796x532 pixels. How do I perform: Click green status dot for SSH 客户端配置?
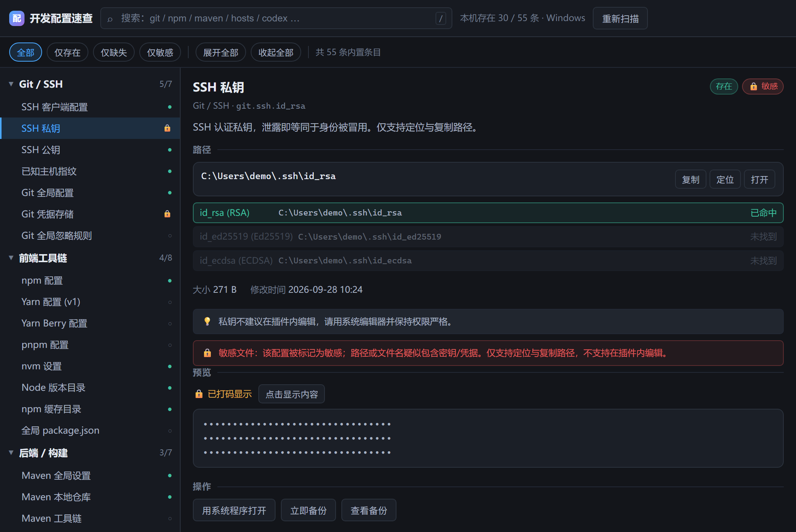coord(170,107)
